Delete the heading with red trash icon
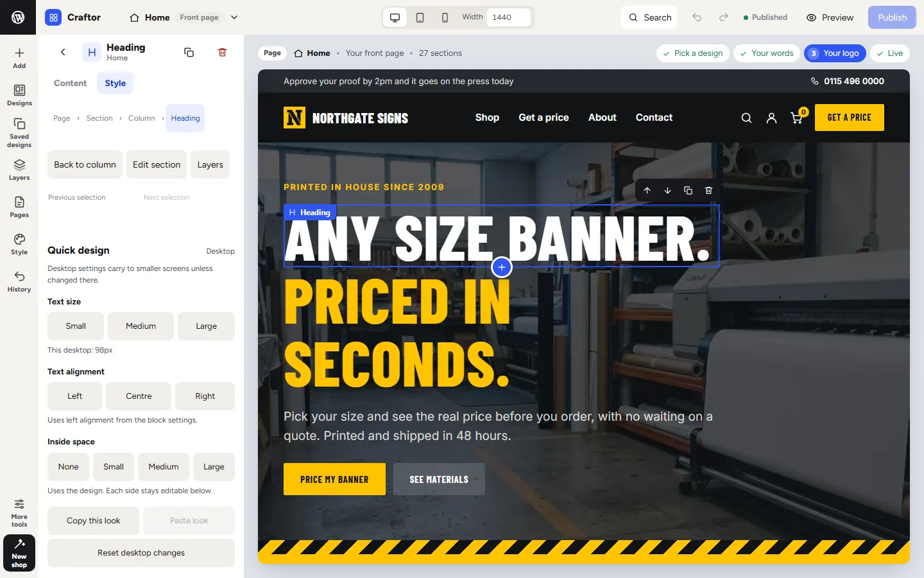 tap(222, 52)
